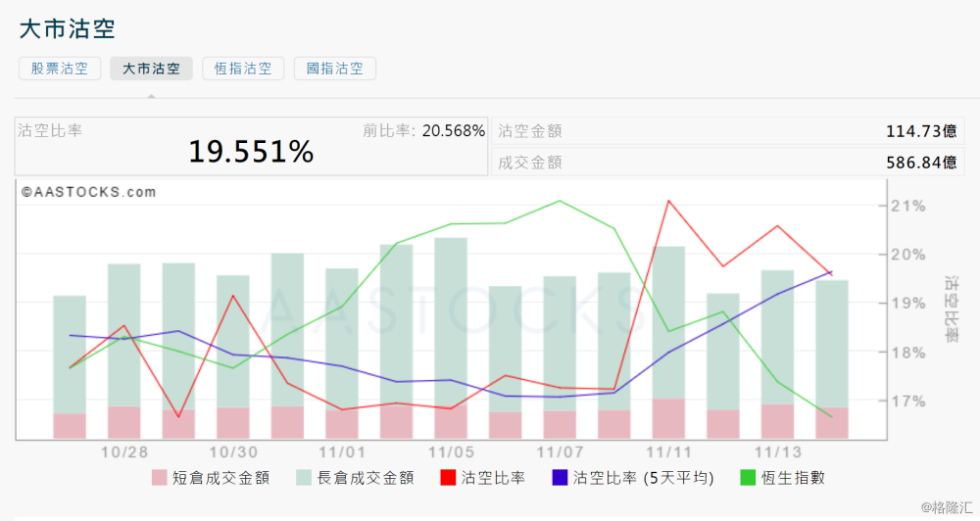Click the previous ratio value 20.568%
Screen dimensions: 980x521
click(x=454, y=130)
